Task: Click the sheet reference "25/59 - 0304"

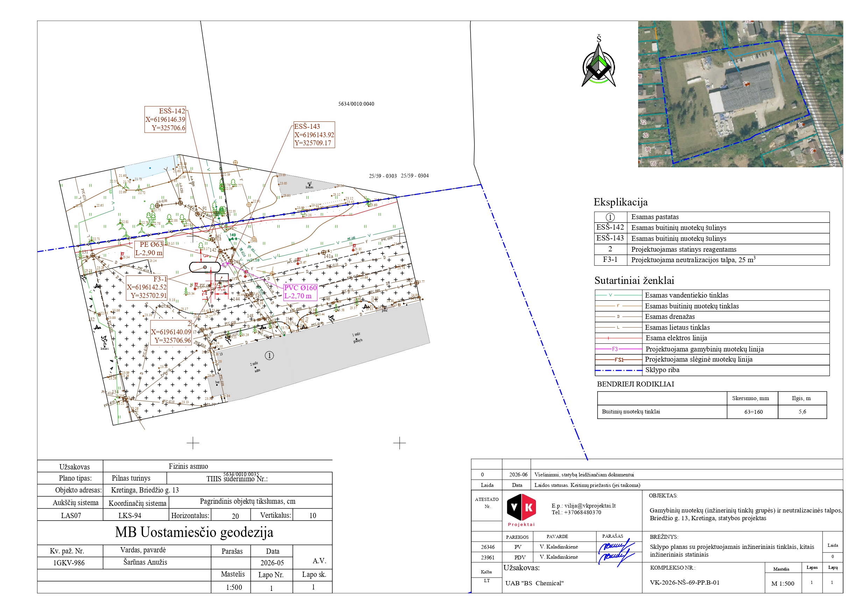Action: tap(415, 176)
